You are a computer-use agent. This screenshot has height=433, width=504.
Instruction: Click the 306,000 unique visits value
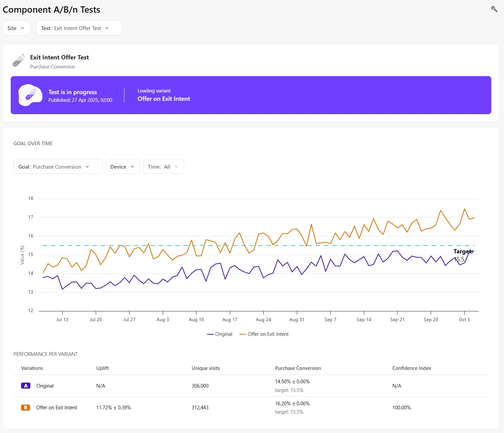[200, 386]
